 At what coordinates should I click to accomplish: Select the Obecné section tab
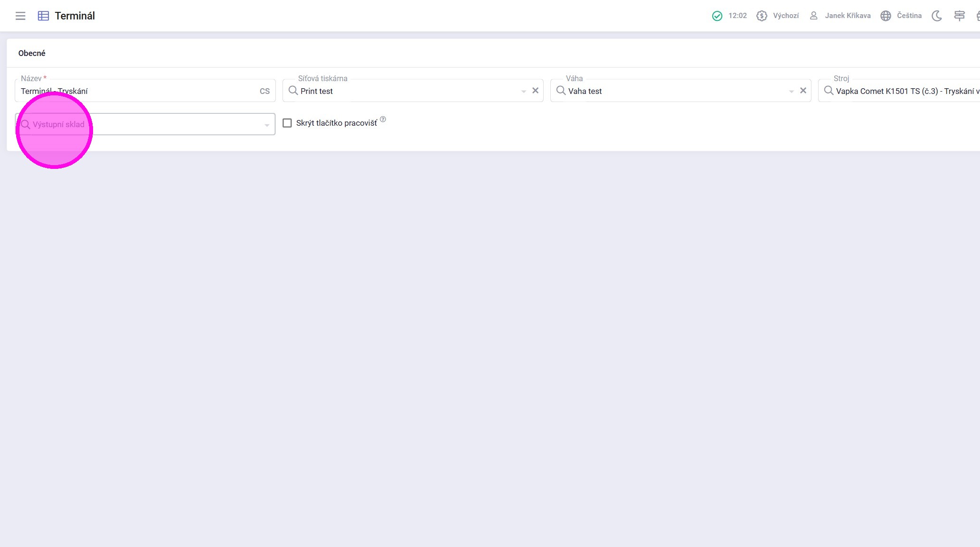pos(32,53)
